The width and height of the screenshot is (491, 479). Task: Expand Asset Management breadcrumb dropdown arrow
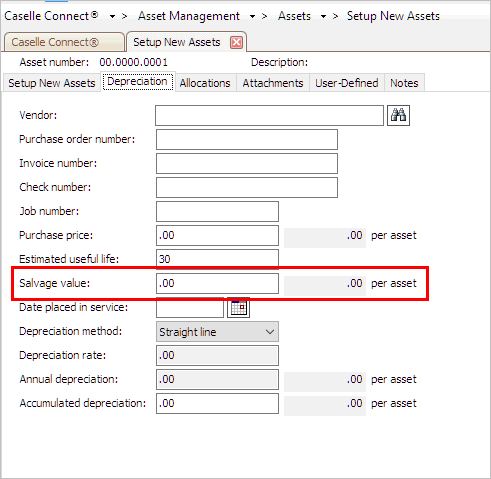click(252, 16)
